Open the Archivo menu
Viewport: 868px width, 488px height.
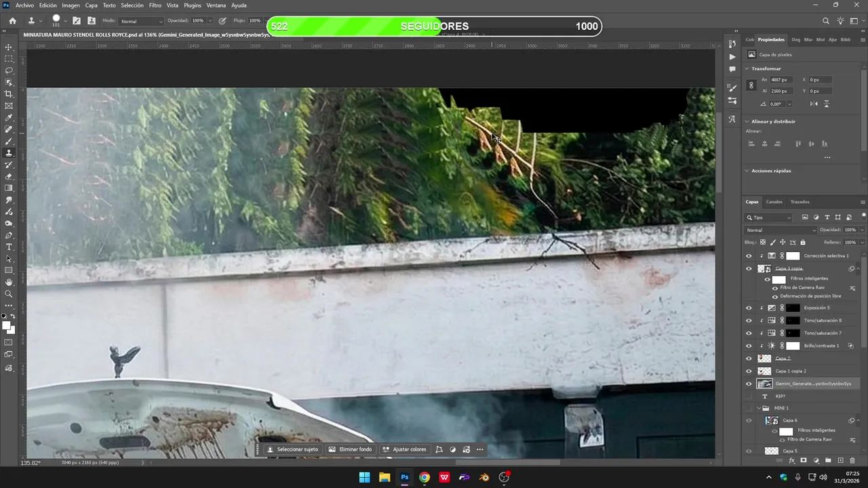(24, 5)
